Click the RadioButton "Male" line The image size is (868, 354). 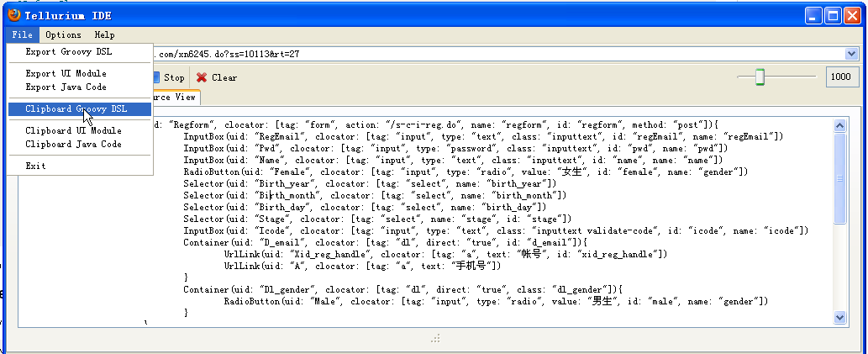pyautogui.click(x=496, y=301)
